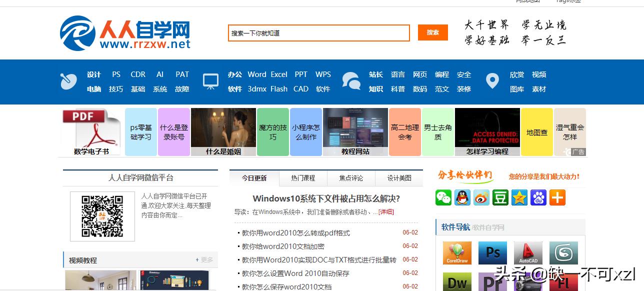644x291 pixels.
Task: Open the 什么是婚姻 image tile
Action: [x=223, y=132]
